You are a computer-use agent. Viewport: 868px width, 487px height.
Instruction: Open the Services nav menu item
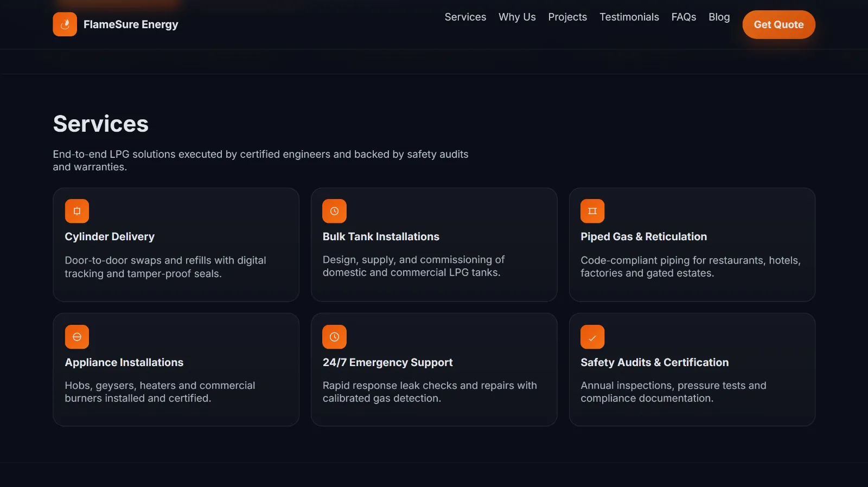coord(465,17)
